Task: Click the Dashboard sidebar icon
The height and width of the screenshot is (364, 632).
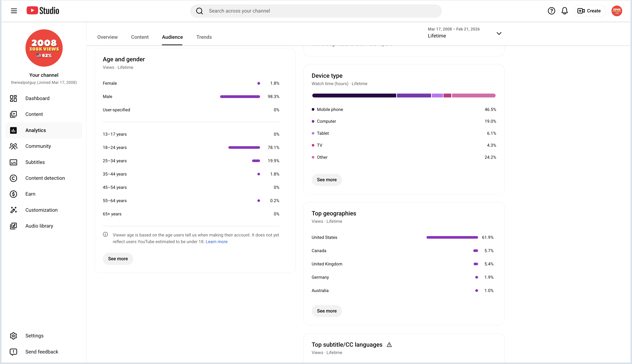Action: [13, 98]
